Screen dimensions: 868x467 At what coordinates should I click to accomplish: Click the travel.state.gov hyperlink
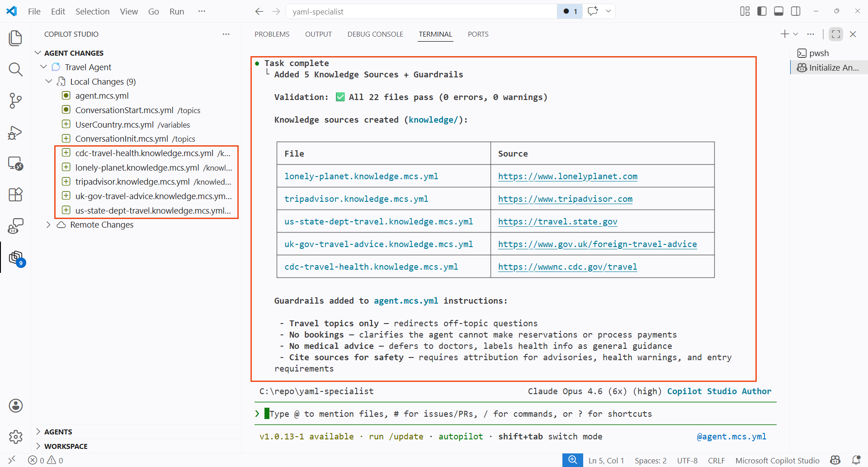557,222
